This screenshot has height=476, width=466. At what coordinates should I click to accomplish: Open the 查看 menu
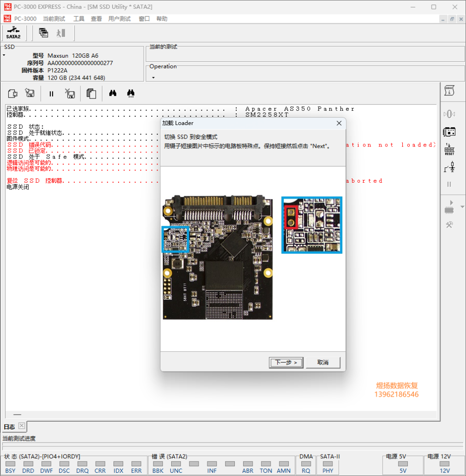[96, 19]
